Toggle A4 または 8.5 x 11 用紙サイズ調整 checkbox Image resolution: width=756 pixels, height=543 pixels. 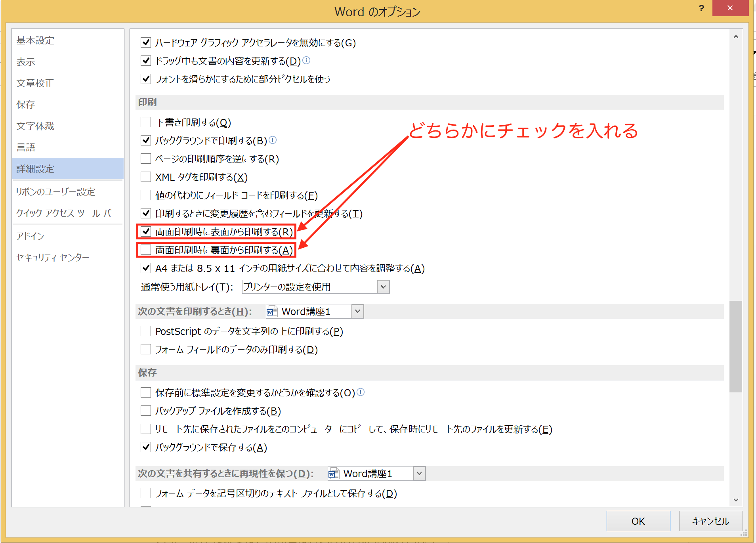click(146, 268)
